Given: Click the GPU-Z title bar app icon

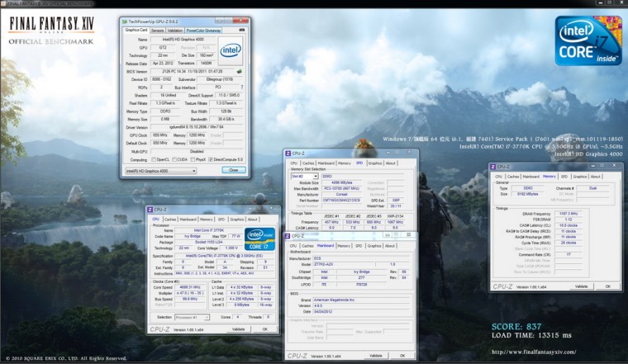Looking at the screenshot, I should (x=125, y=19).
